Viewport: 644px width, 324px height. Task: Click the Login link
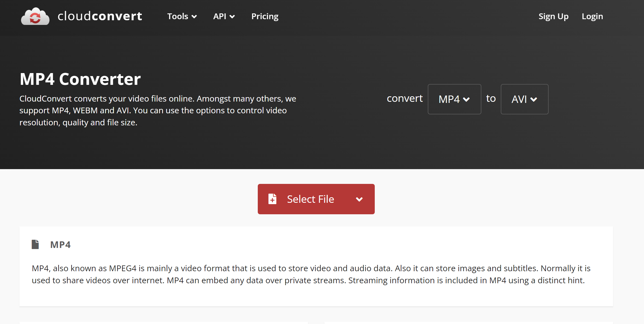click(x=592, y=16)
